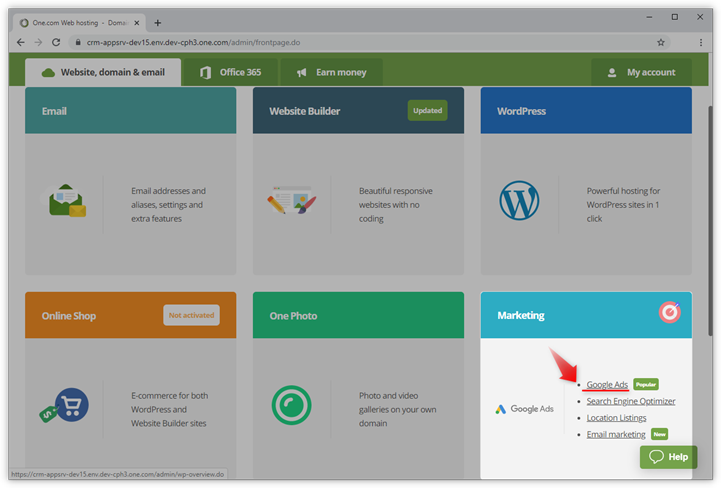Screen dimensions: 721x488
Task: Click the user icon by My account
Action: (x=612, y=73)
